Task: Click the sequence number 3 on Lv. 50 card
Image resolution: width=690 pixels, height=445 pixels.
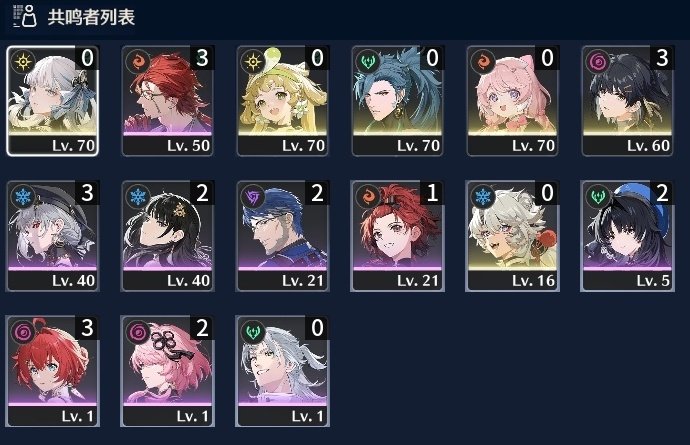Action: tap(202, 58)
